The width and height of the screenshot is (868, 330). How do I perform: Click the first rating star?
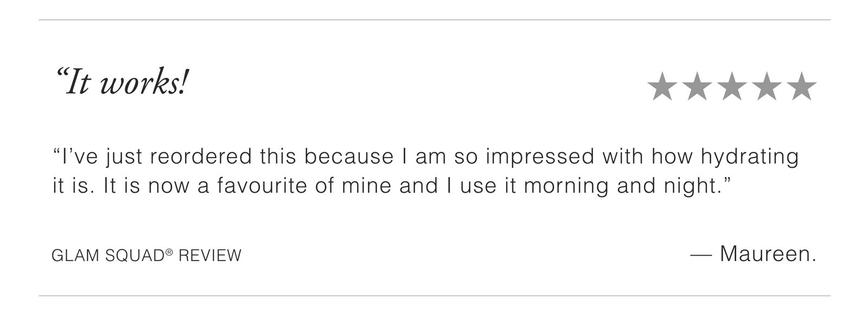point(662,87)
